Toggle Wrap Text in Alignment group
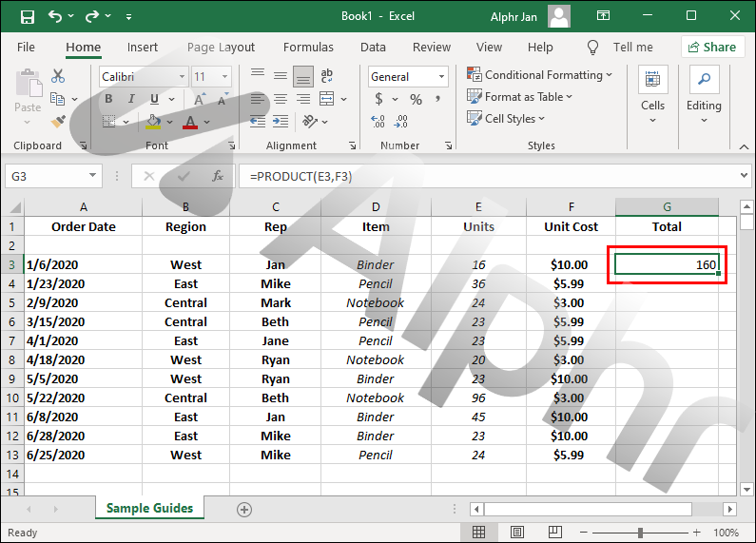 (x=328, y=76)
